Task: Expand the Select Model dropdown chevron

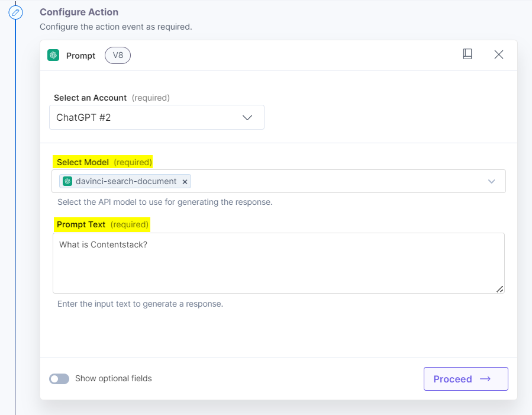Action: (x=491, y=181)
